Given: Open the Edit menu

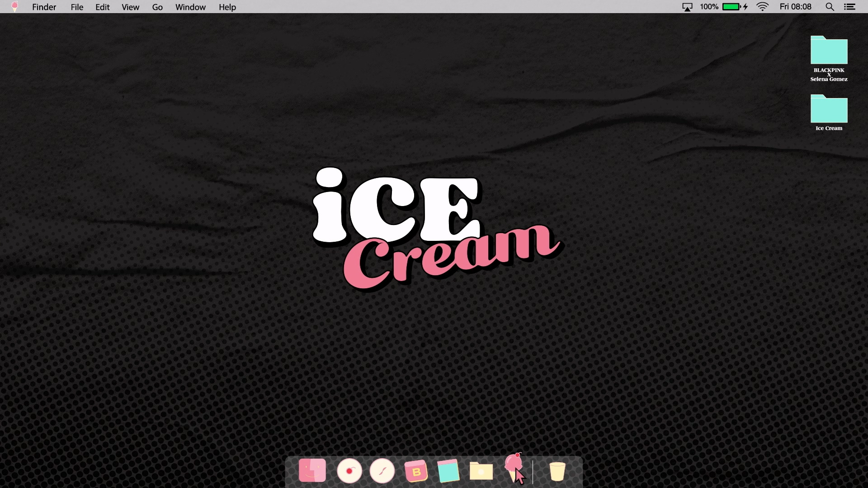Looking at the screenshot, I should pos(103,7).
